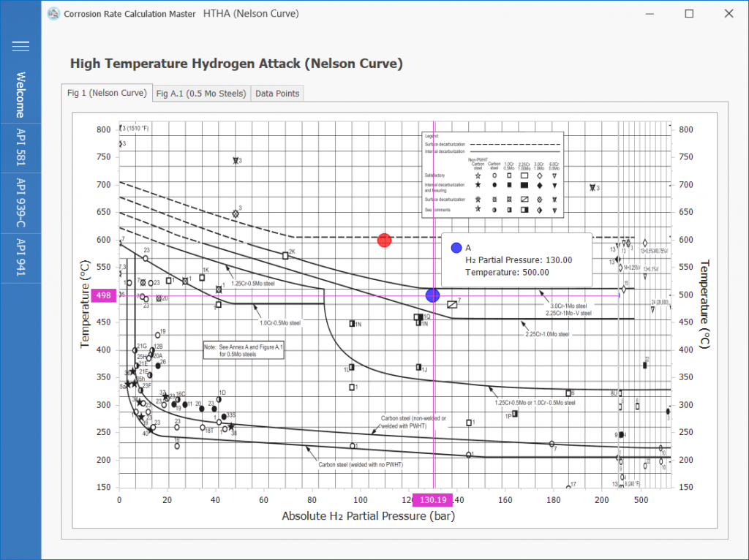Viewport: 749px width, 560px height.
Task: Click the magenta 130.19 pressure axis label
Action: pos(433,500)
